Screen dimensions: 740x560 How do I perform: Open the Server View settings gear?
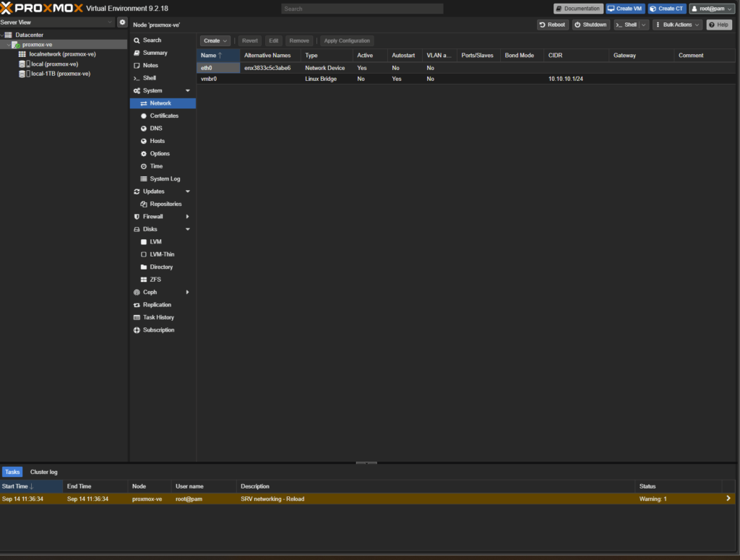tap(122, 22)
